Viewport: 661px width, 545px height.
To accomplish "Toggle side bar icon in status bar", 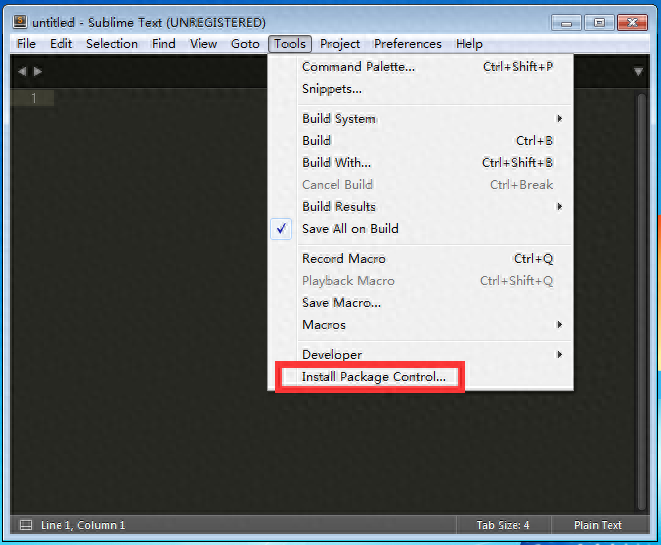I will 26,525.
